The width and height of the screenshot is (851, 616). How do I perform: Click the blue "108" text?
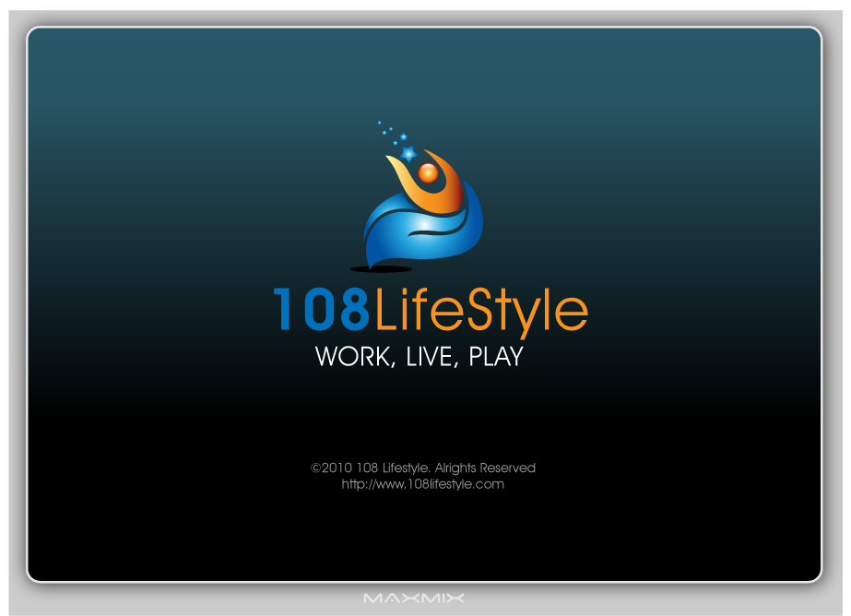(x=323, y=311)
